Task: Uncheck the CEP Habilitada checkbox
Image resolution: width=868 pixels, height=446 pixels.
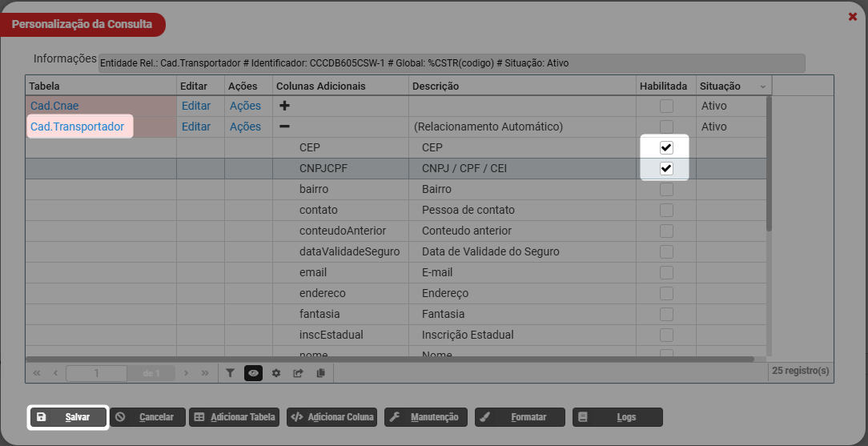Action: pyautogui.click(x=666, y=147)
